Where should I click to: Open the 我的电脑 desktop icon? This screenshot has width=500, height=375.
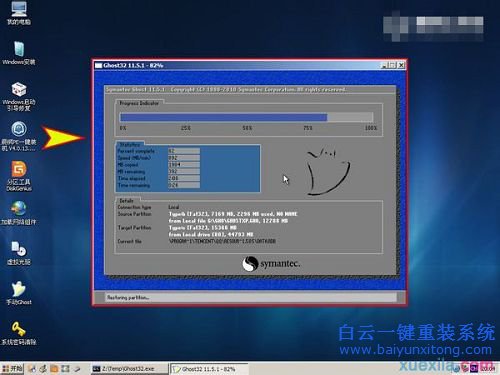[19, 13]
